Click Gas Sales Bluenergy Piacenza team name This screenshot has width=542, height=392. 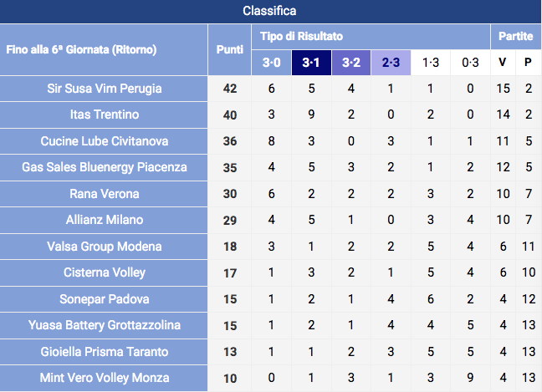105,167
